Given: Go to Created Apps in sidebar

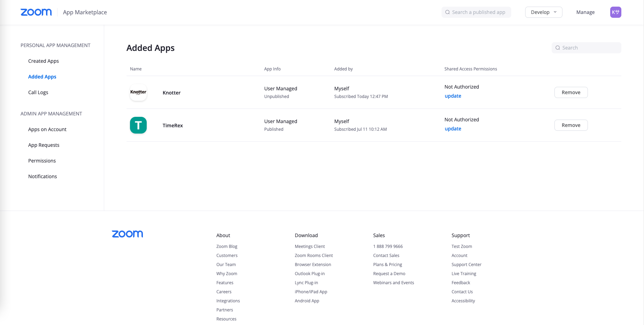Looking at the screenshot, I should (44, 61).
